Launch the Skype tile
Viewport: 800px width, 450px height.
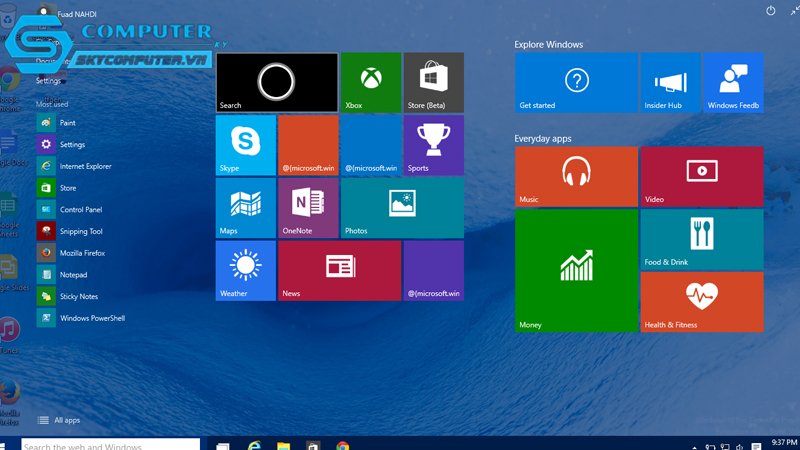[x=246, y=145]
